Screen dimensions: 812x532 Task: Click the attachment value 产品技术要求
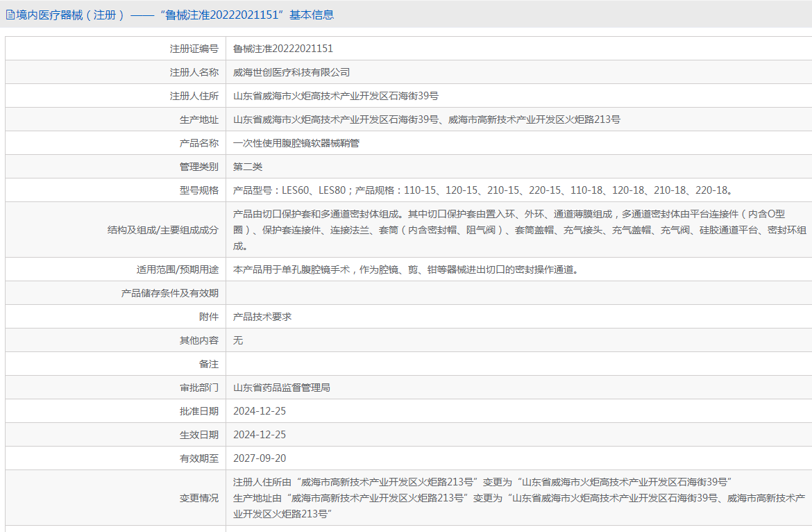pyautogui.click(x=262, y=317)
